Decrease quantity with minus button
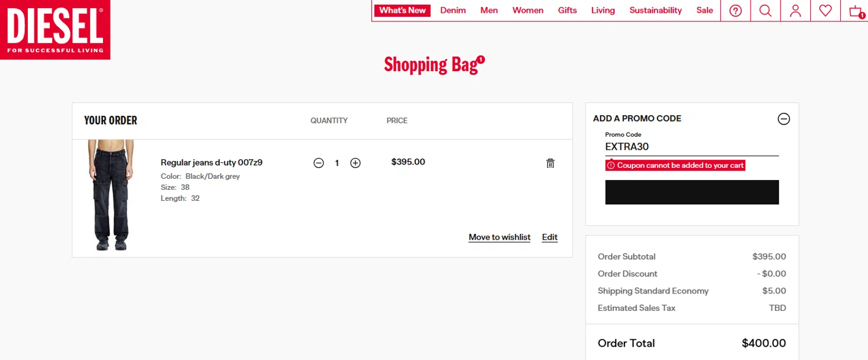 pos(319,163)
